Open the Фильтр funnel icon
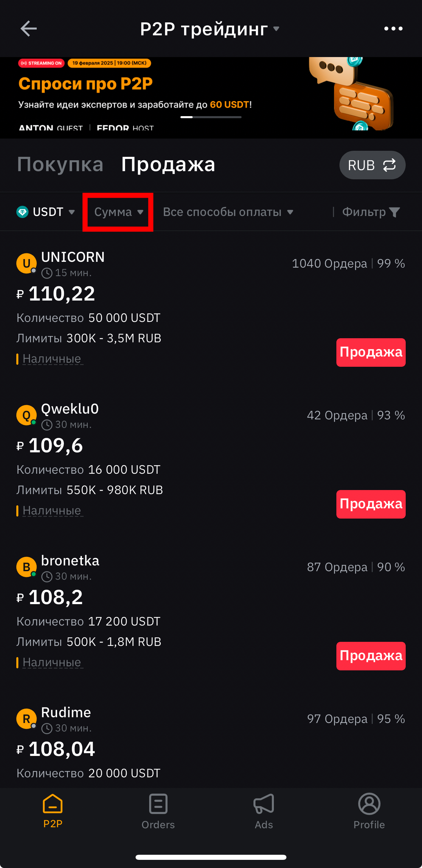The height and width of the screenshot is (868, 422). pyautogui.click(x=394, y=212)
